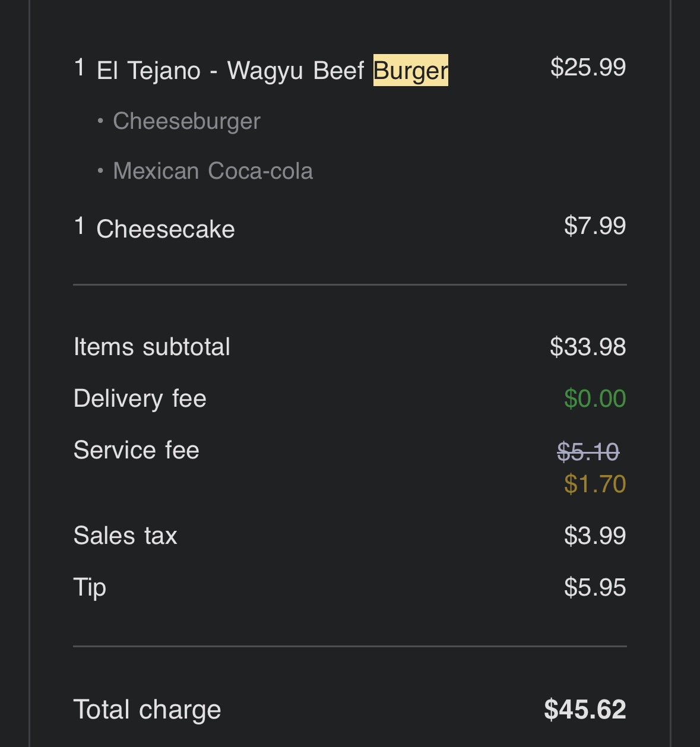The height and width of the screenshot is (747, 700).
Task: Click the Delivery fee label
Action: (140, 398)
